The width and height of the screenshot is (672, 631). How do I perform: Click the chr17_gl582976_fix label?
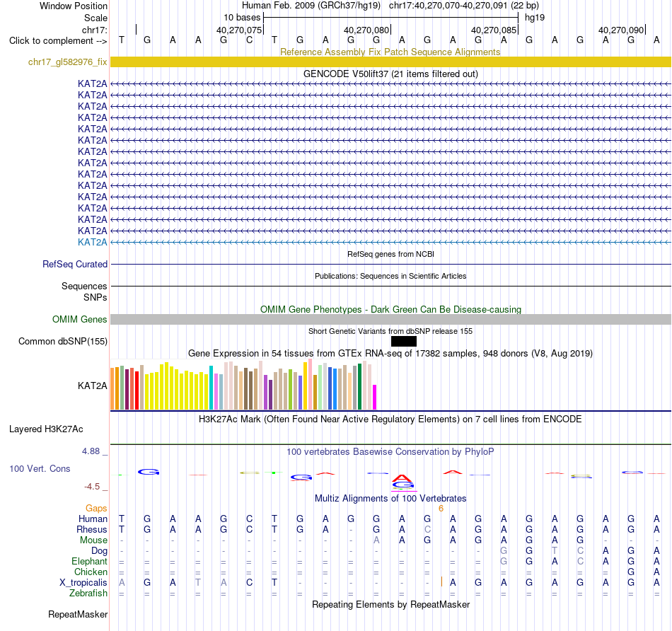[x=67, y=62]
